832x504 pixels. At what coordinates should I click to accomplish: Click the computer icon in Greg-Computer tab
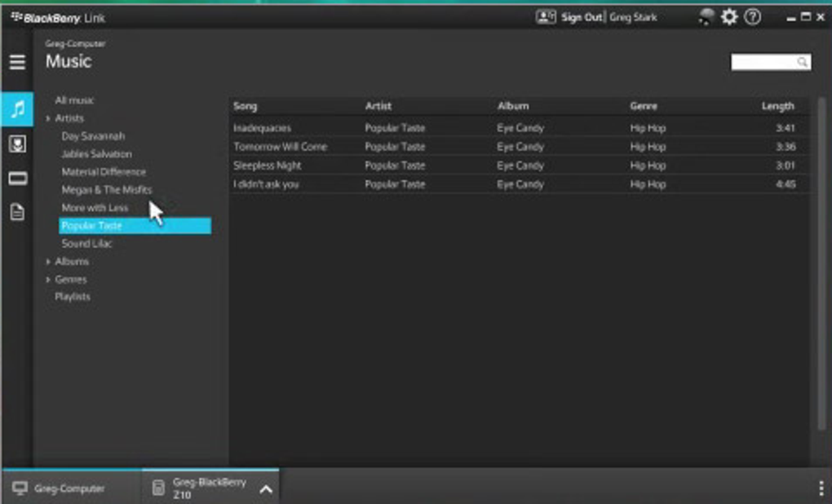pyautogui.click(x=20, y=488)
